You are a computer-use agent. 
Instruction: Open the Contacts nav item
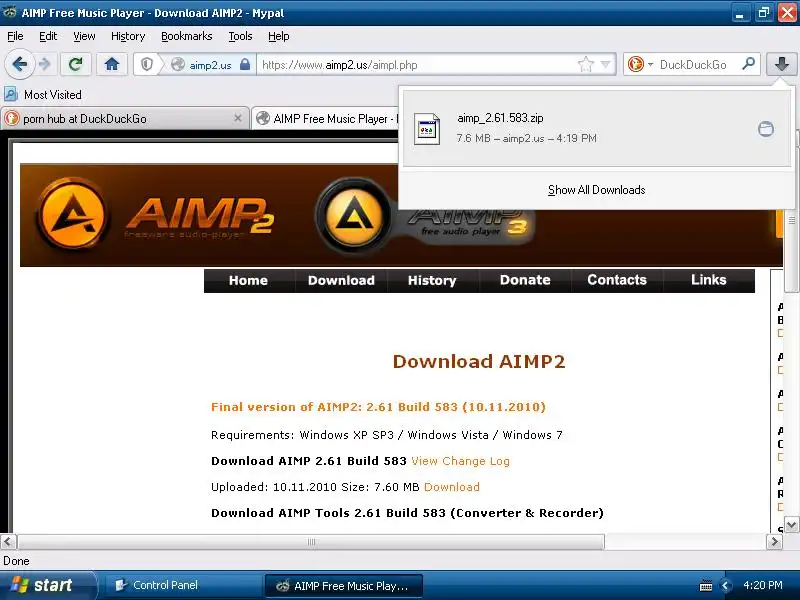point(617,280)
